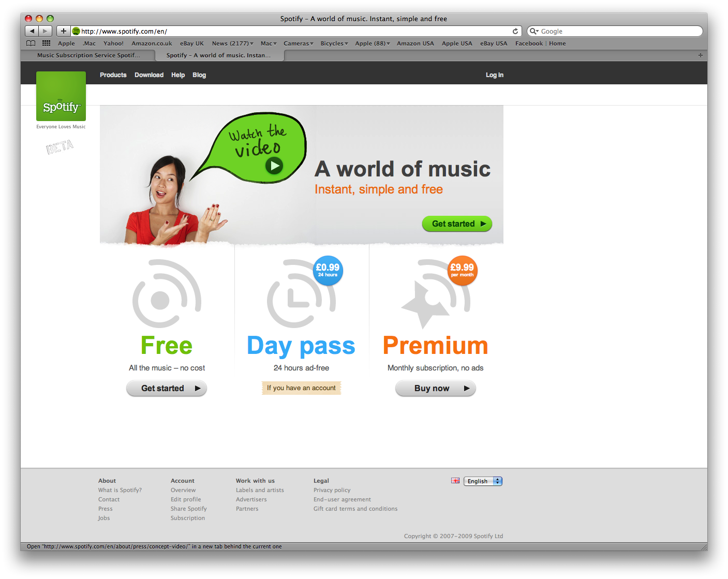
Task: Click Log in
Action: point(495,75)
